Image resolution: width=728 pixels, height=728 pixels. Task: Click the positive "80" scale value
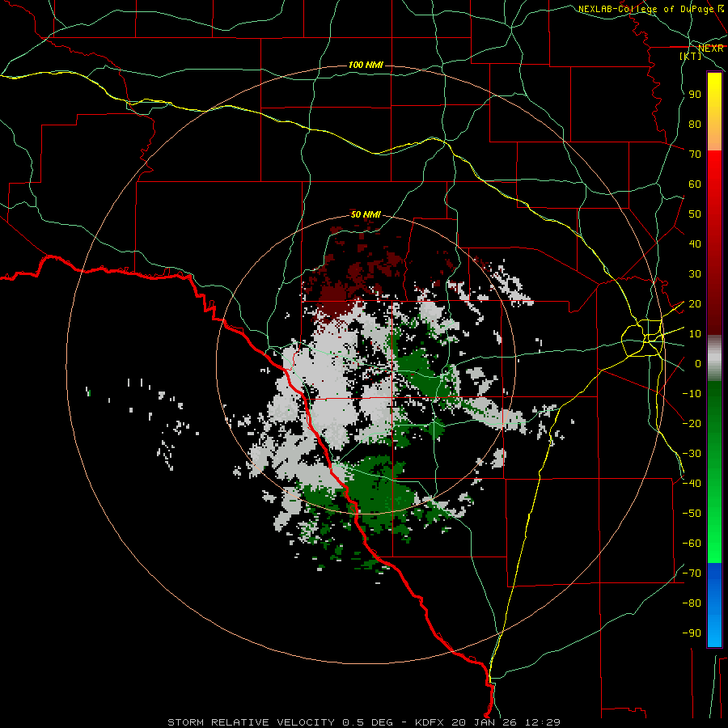coord(695,125)
